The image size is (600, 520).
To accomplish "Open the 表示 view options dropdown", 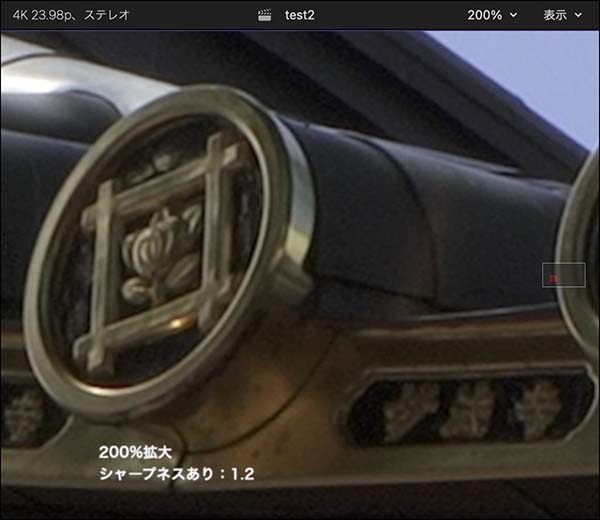I will pyautogui.click(x=562, y=15).
